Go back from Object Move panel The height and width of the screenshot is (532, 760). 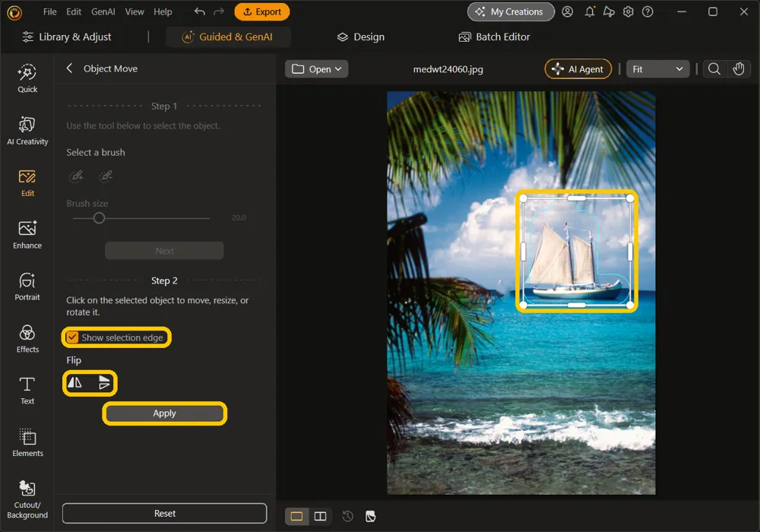[69, 68]
